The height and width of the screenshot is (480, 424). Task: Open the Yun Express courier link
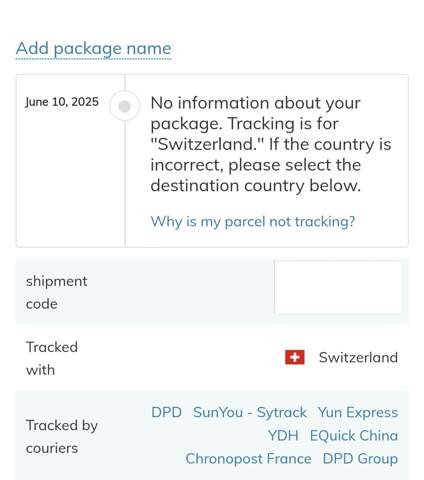click(x=358, y=413)
